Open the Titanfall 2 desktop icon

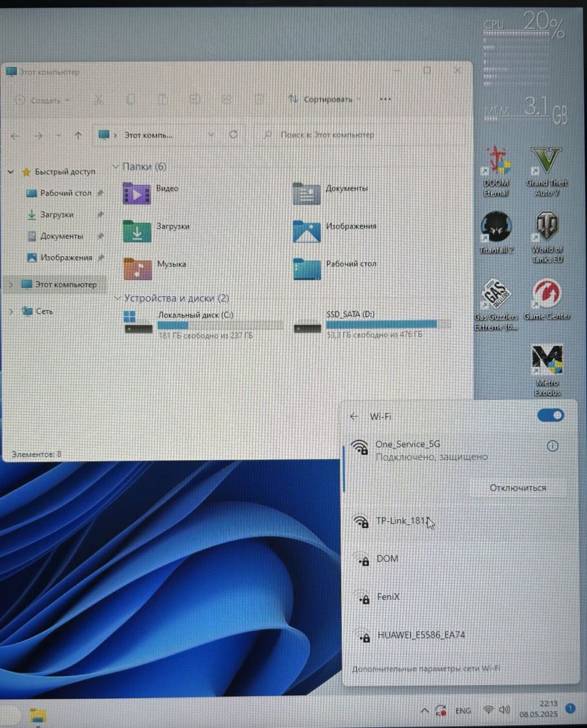[496, 232]
